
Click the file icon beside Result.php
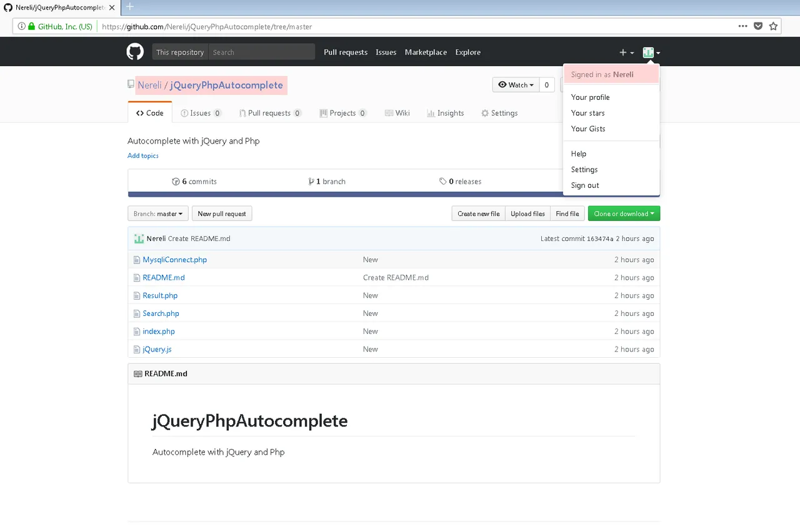coord(137,295)
